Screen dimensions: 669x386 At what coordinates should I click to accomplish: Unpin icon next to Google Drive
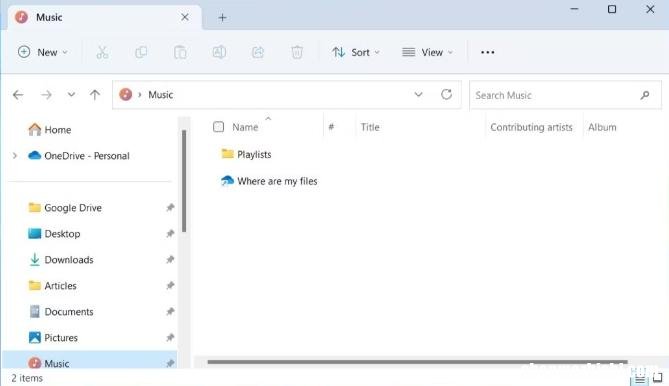(x=170, y=208)
